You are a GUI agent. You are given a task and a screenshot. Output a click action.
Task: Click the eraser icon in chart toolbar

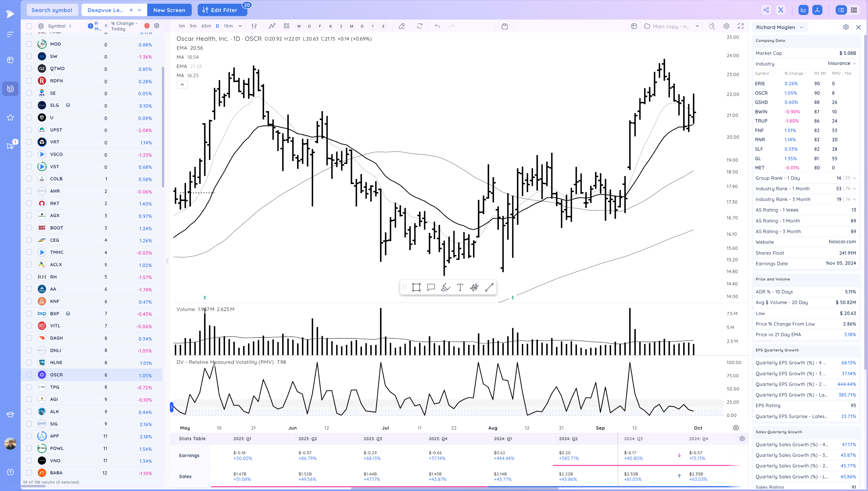click(401, 26)
